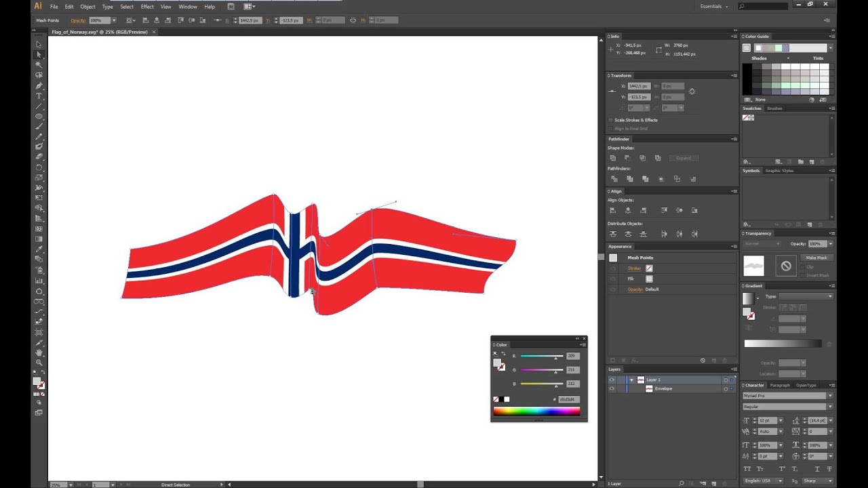Click Horizontal Align Center icon
This screenshot has width=868, height=488.
(x=628, y=210)
